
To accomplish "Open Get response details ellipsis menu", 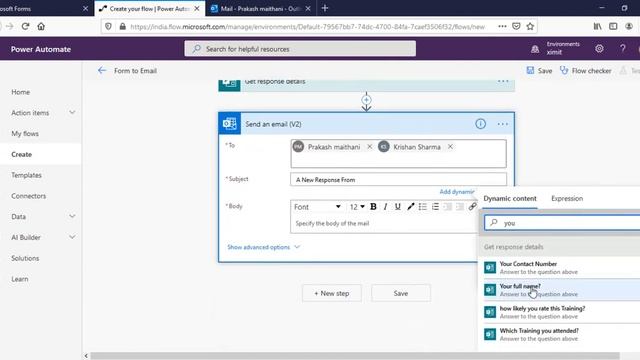I will pyautogui.click(x=503, y=81).
